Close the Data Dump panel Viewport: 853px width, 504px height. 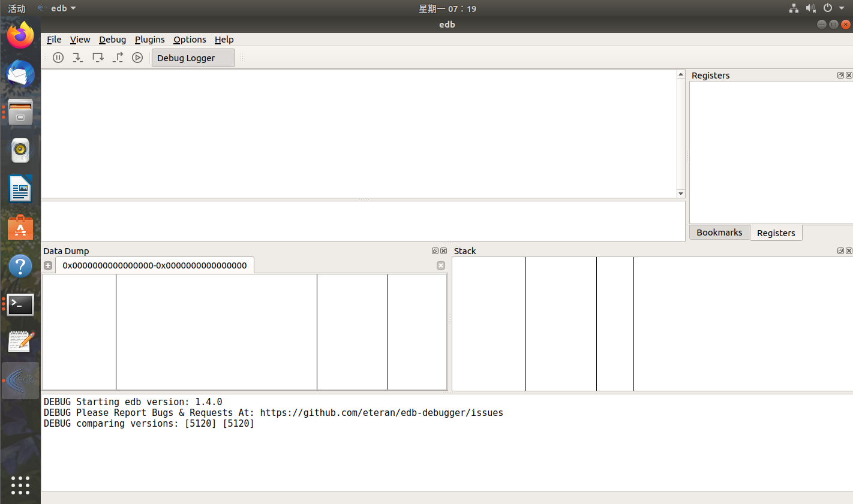click(x=444, y=251)
